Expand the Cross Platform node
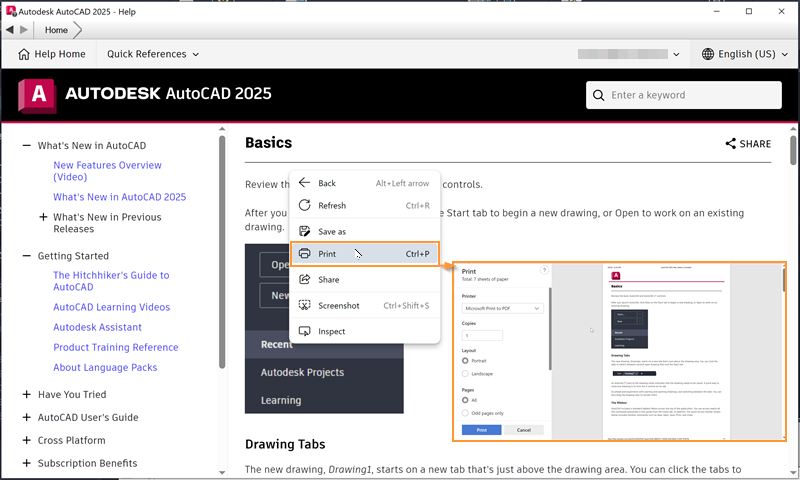Screen dimensions: 800x480 pos(27,440)
